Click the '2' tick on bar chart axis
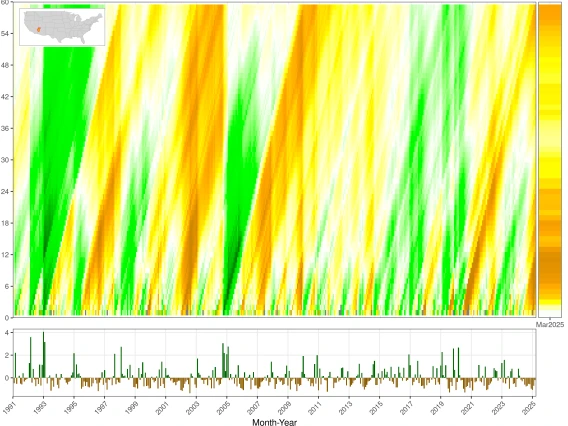Viewport: 568px width, 426px height. [x=7, y=355]
